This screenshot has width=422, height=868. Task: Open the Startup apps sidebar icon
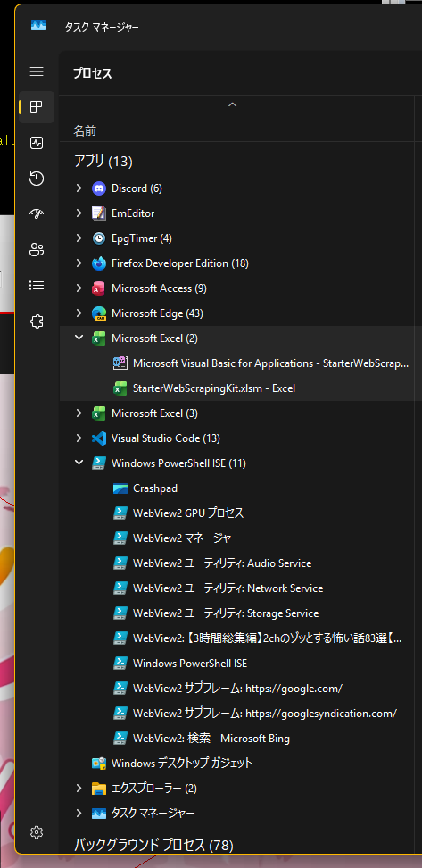tap(37, 214)
